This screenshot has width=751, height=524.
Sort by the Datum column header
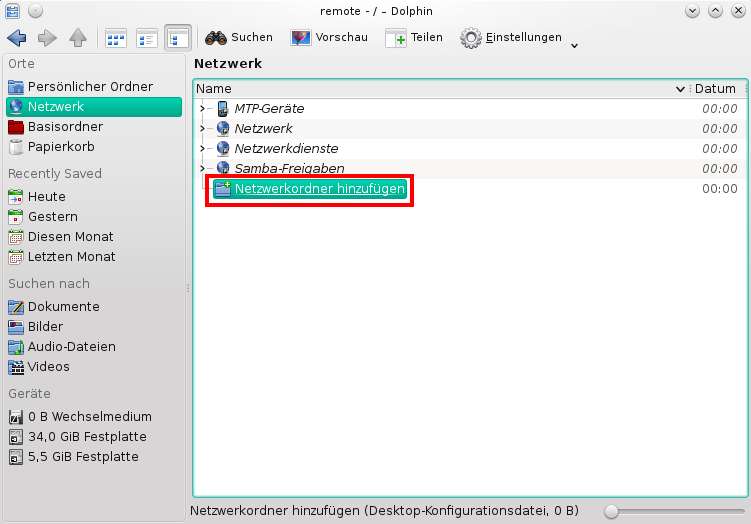coord(716,89)
